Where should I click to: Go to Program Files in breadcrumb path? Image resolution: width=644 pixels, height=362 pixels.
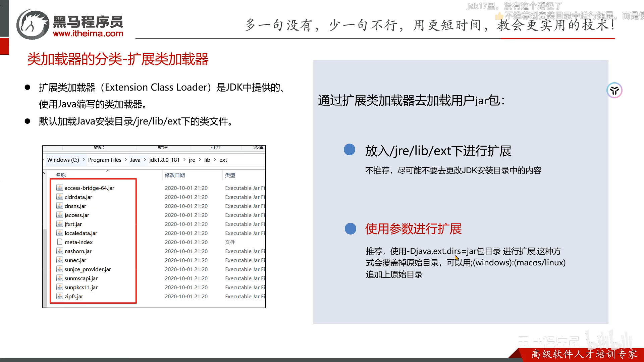[105, 160]
